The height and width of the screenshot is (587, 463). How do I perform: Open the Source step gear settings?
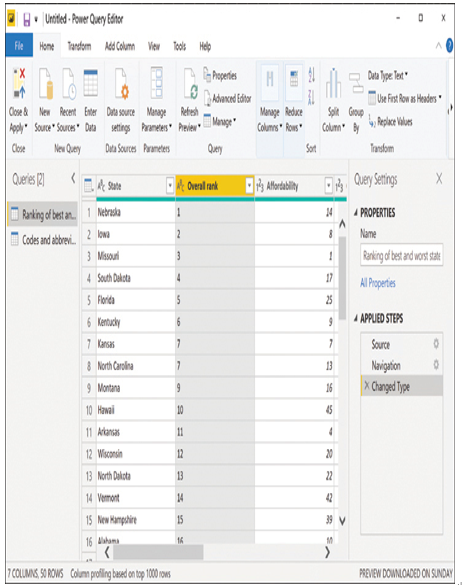point(436,344)
